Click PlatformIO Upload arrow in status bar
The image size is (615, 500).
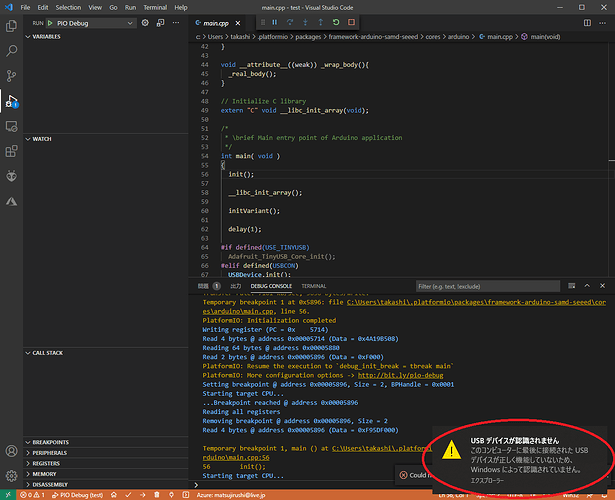(x=142, y=495)
